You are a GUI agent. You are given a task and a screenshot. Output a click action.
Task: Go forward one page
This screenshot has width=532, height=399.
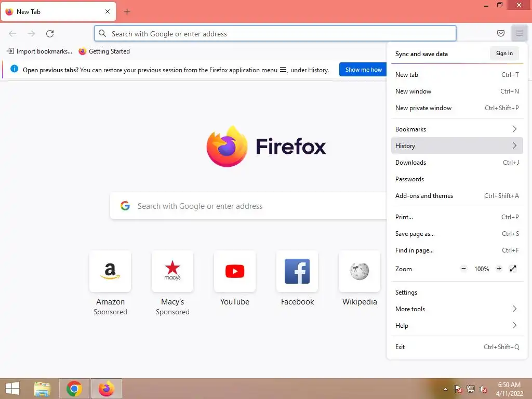(31, 34)
